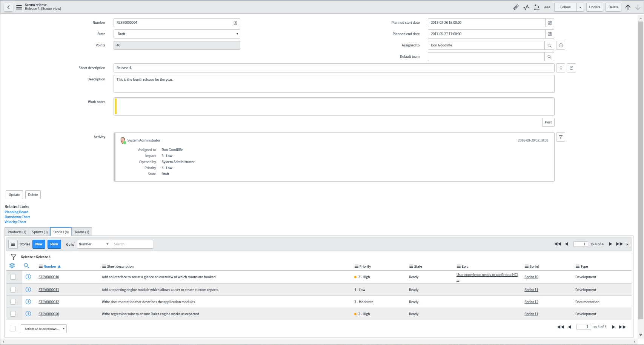Tick the select-all checkbox at list bottom
644x345 pixels.
[x=12, y=328]
